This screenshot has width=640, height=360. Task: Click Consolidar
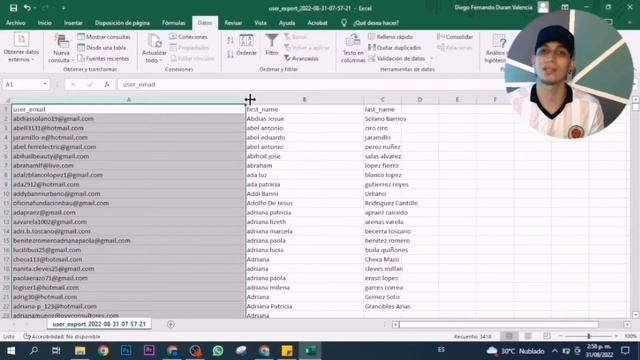[x=455, y=37]
